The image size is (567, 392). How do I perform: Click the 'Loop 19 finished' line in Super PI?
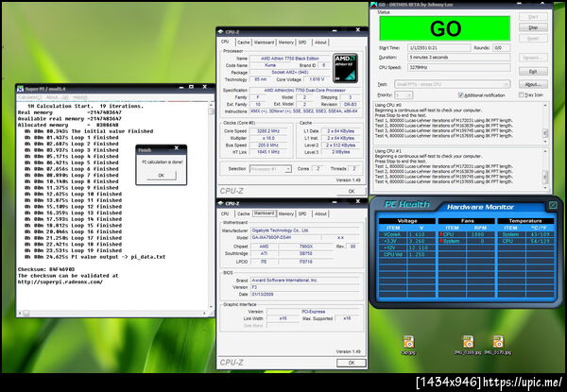click(72, 250)
